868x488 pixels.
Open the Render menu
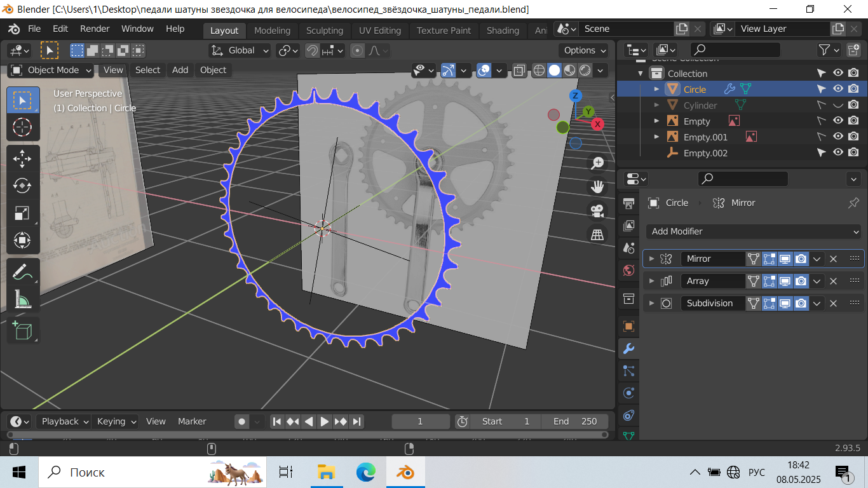click(95, 29)
